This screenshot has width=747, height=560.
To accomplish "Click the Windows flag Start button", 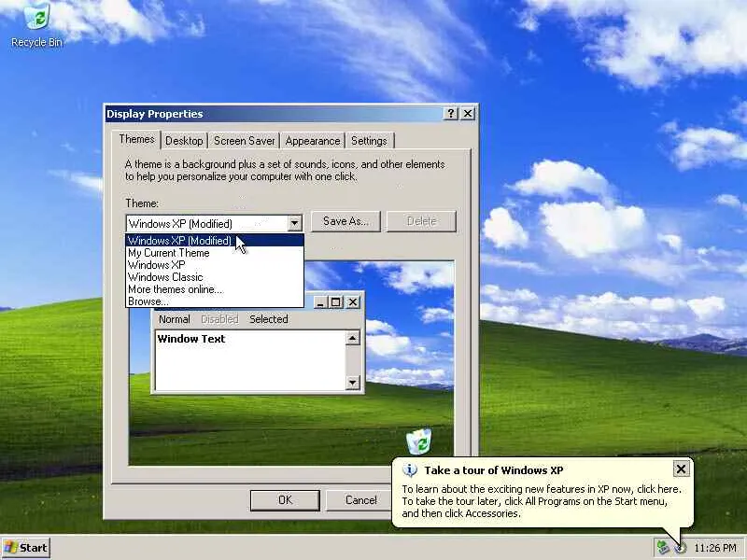I will [26, 548].
